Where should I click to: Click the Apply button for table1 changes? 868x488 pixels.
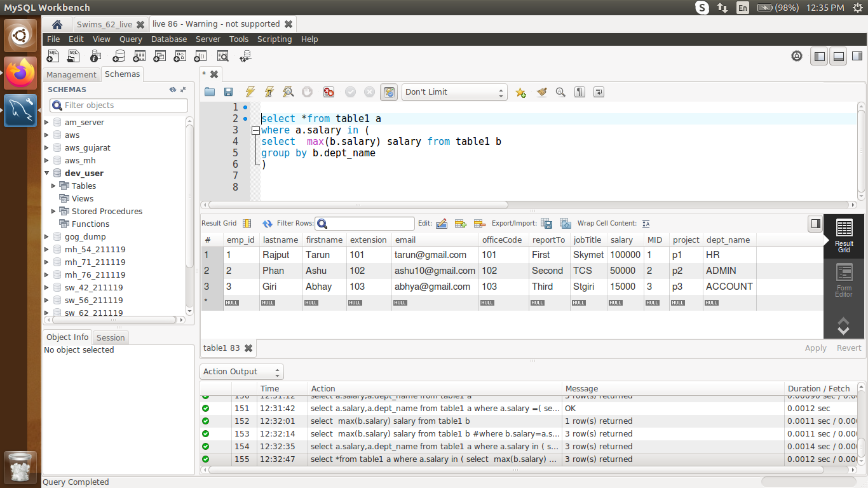(x=815, y=348)
